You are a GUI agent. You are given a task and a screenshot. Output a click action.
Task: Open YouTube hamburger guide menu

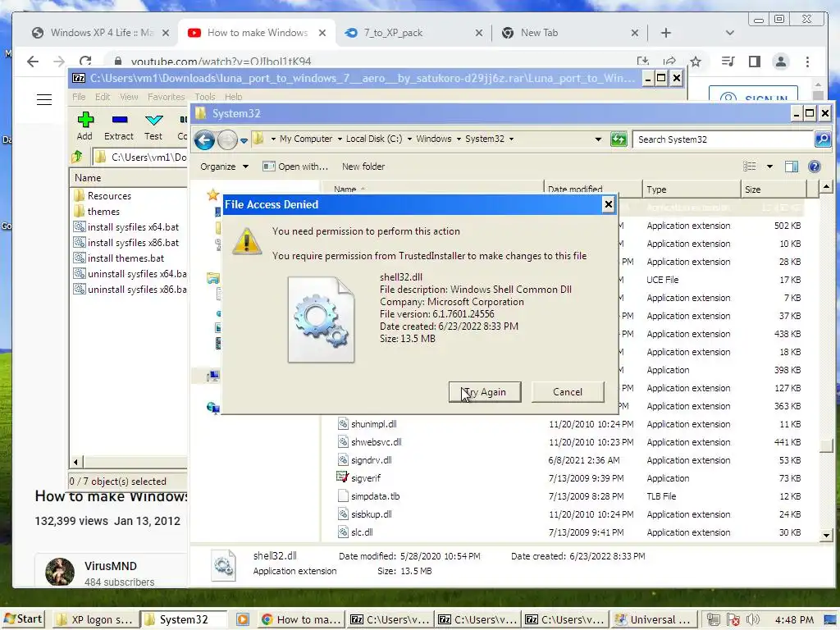[x=44, y=99]
